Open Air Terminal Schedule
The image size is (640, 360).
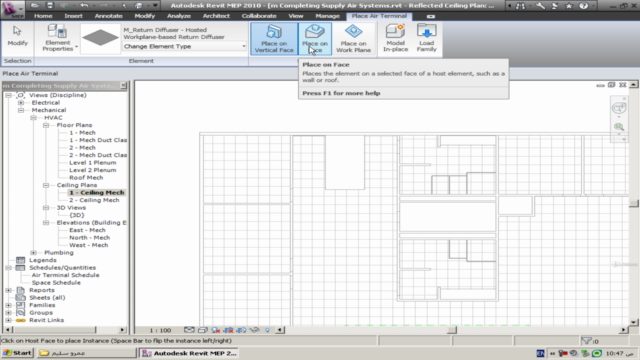click(65, 275)
